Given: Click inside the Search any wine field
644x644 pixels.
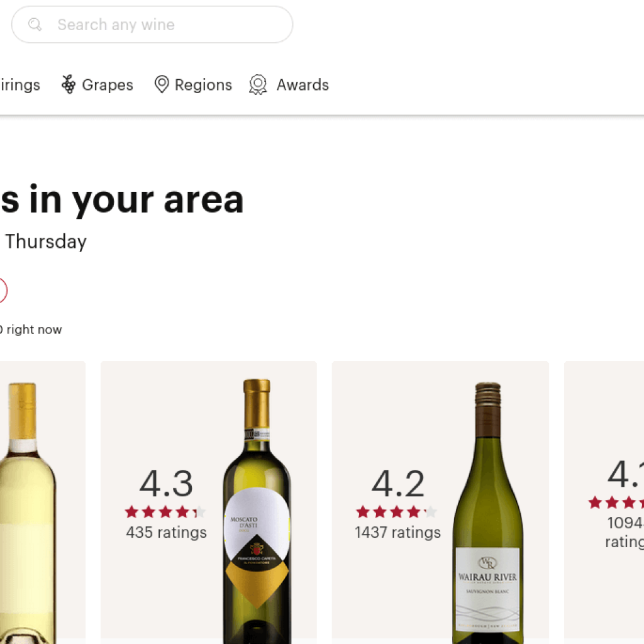Looking at the screenshot, I should pyautogui.click(x=152, y=25).
